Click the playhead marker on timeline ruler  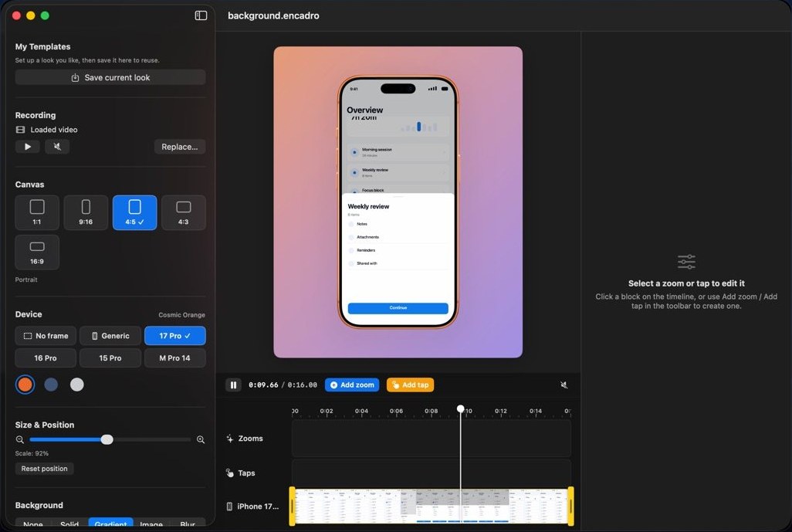coord(461,408)
